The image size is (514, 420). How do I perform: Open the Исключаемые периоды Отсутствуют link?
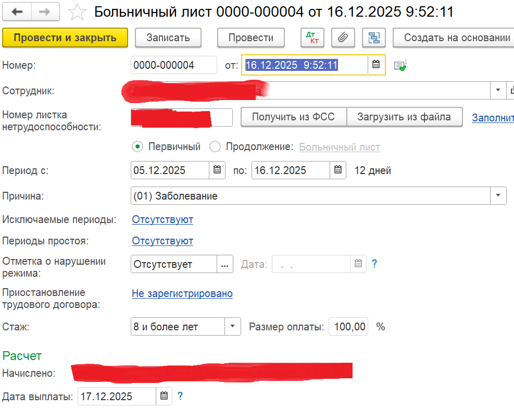(x=162, y=219)
